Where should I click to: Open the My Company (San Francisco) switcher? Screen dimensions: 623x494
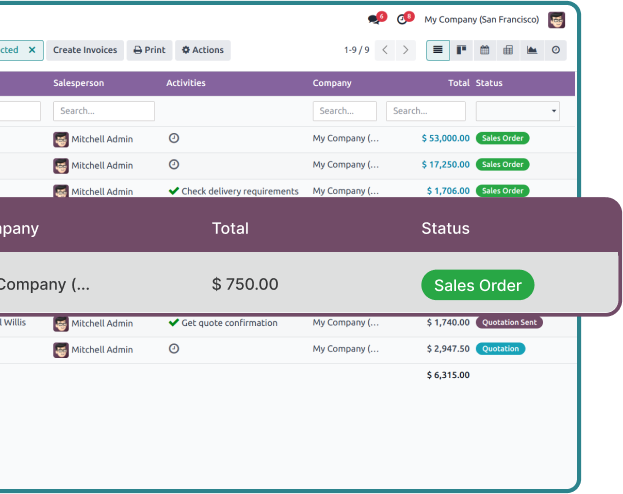point(481,20)
